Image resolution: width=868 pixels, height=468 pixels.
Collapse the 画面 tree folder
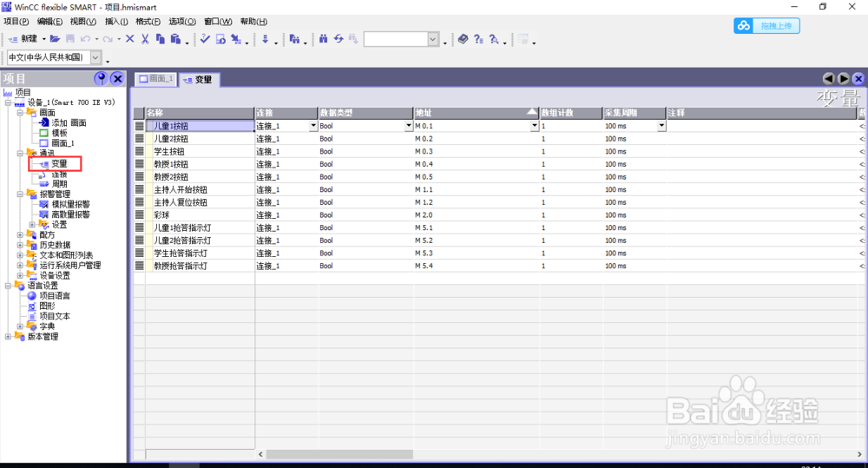click(20, 112)
